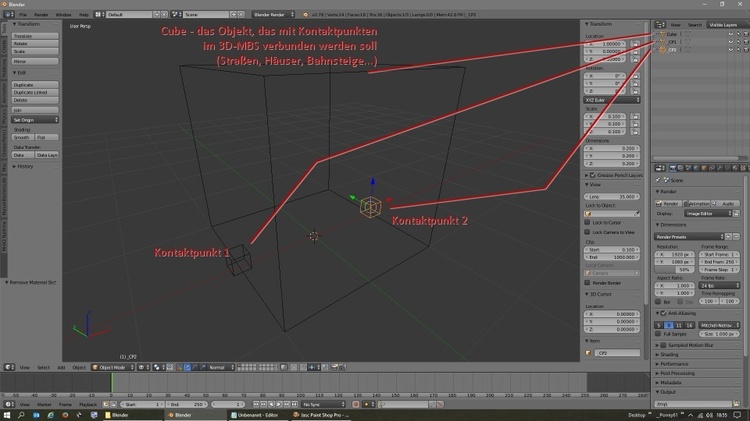This screenshot has height=421, width=750.
Task: Click the output folder browse icon
Action: pyautogui.click(x=737, y=404)
